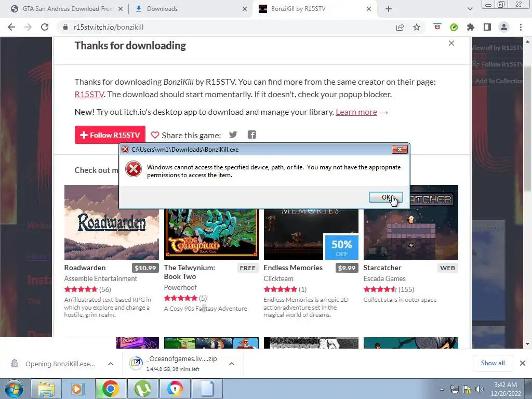The width and height of the screenshot is (532, 399).
Task: Click the Starcatcher title link
Action: [x=382, y=268]
